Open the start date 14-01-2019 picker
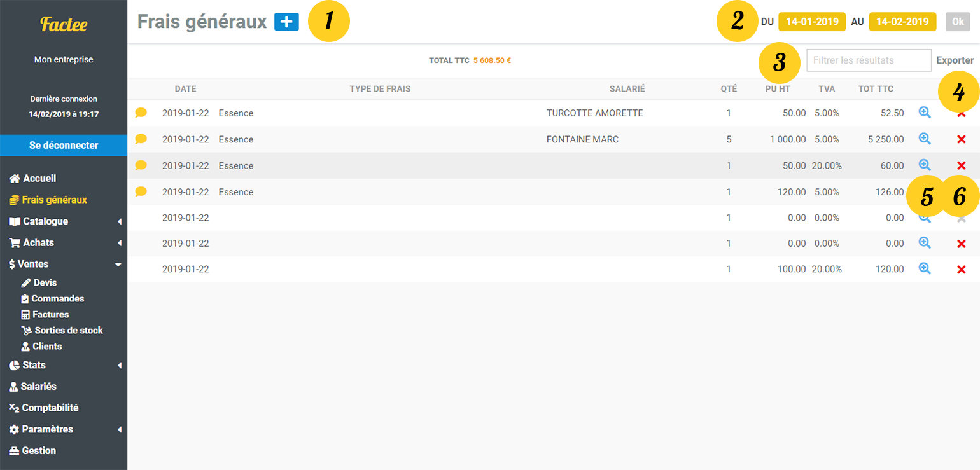Image resolution: width=980 pixels, height=470 pixels. tap(811, 22)
